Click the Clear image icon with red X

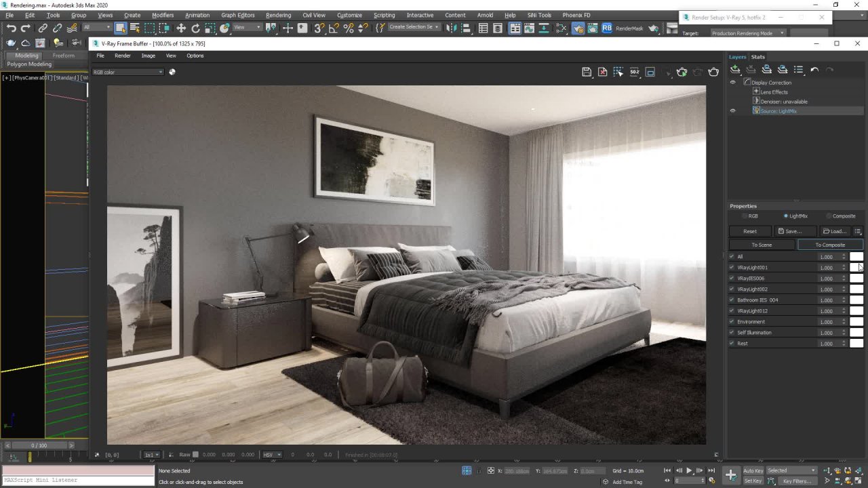point(602,72)
